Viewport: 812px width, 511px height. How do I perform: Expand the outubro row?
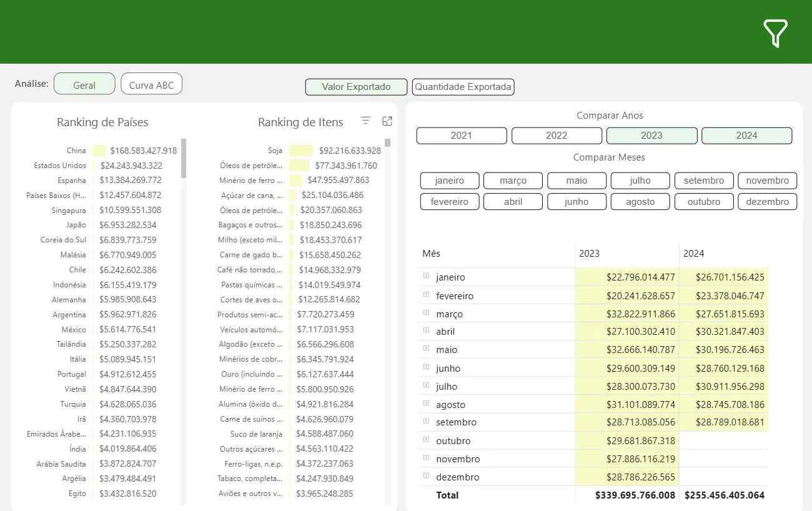(426, 439)
